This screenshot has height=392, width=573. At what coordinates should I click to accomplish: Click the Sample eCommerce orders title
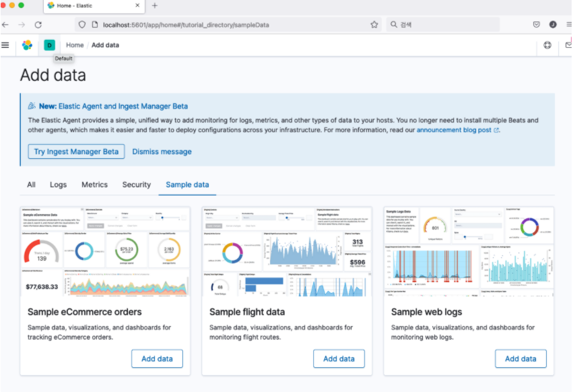84,312
